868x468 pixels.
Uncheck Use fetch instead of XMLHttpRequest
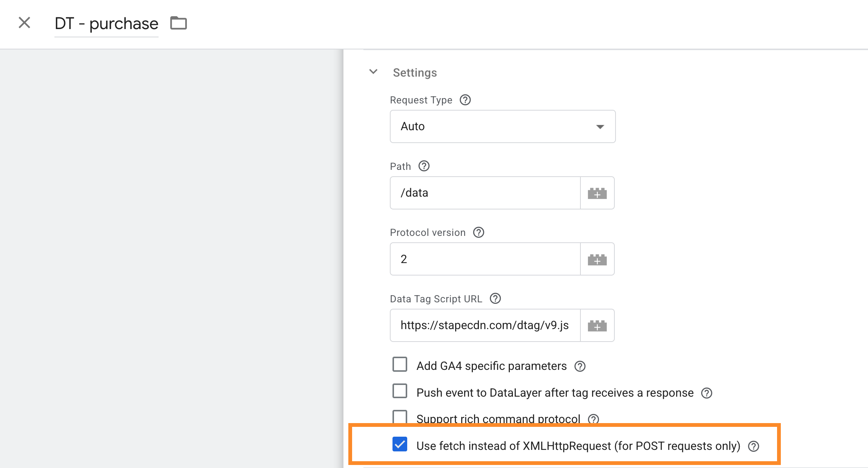coord(400,444)
